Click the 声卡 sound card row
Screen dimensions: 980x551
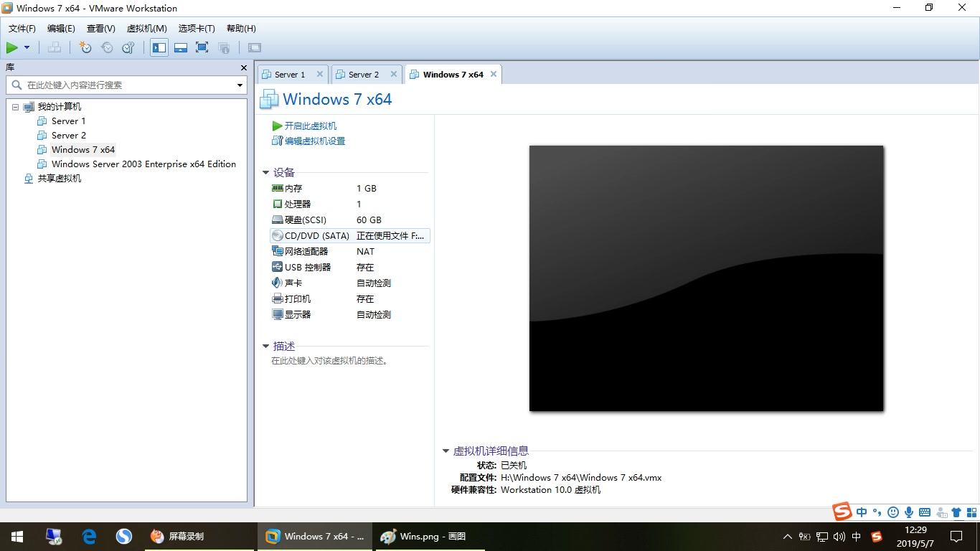350,283
